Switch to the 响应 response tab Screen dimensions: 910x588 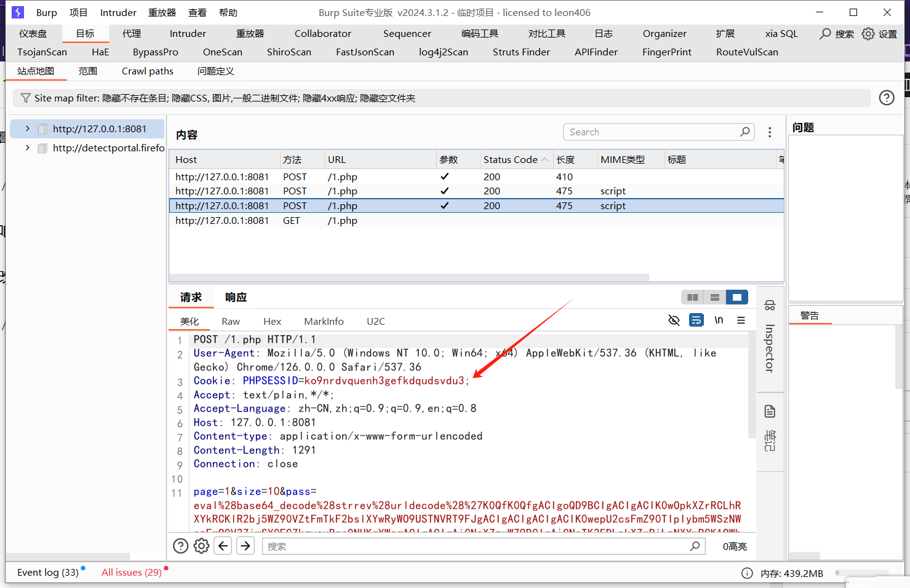click(x=236, y=297)
